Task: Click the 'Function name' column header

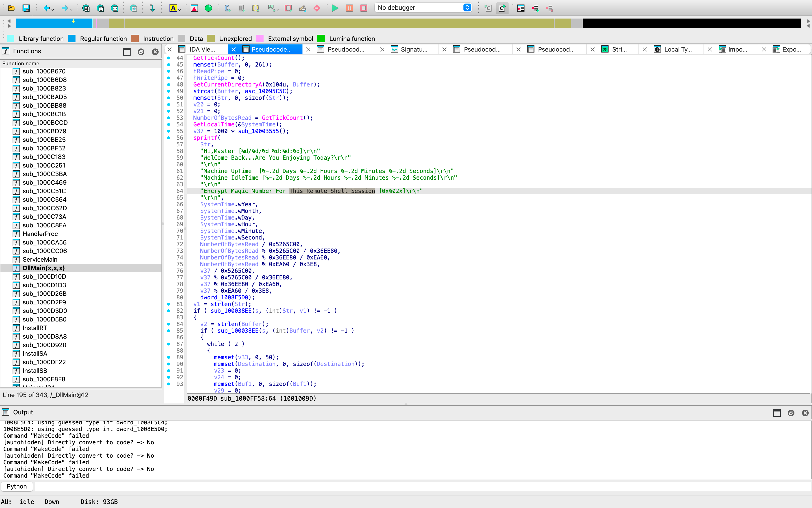Action: pos(80,63)
